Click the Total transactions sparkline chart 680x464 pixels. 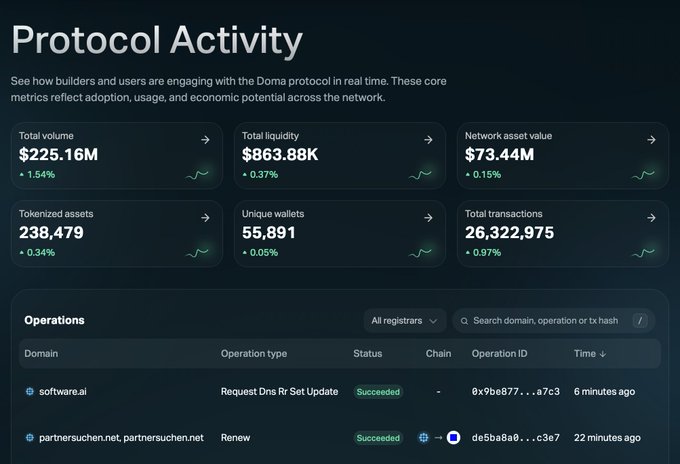643,253
